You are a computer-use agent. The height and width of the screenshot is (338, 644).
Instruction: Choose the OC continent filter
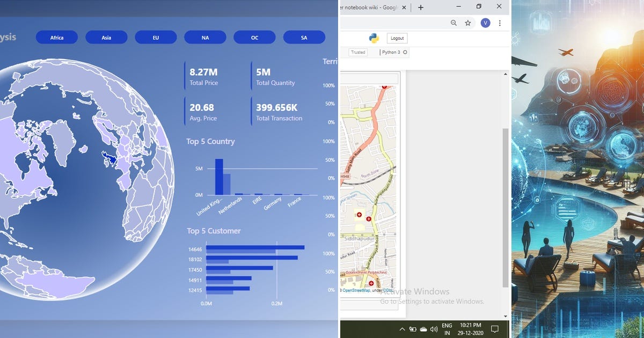pos(254,38)
